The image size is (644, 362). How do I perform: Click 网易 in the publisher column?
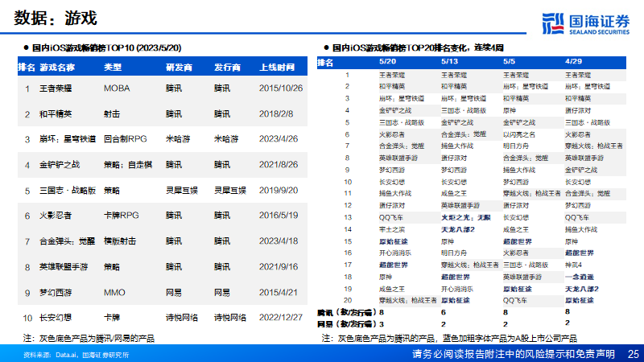point(222,293)
